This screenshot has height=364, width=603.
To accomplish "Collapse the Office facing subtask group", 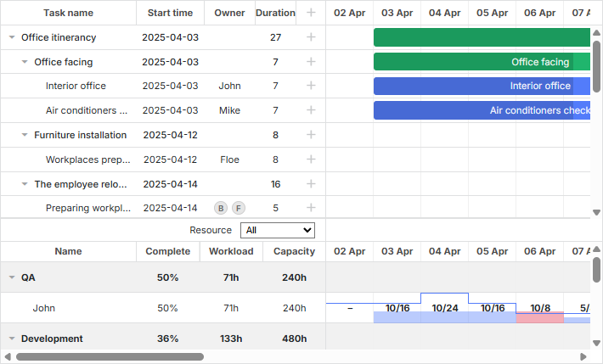I will click(25, 62).
